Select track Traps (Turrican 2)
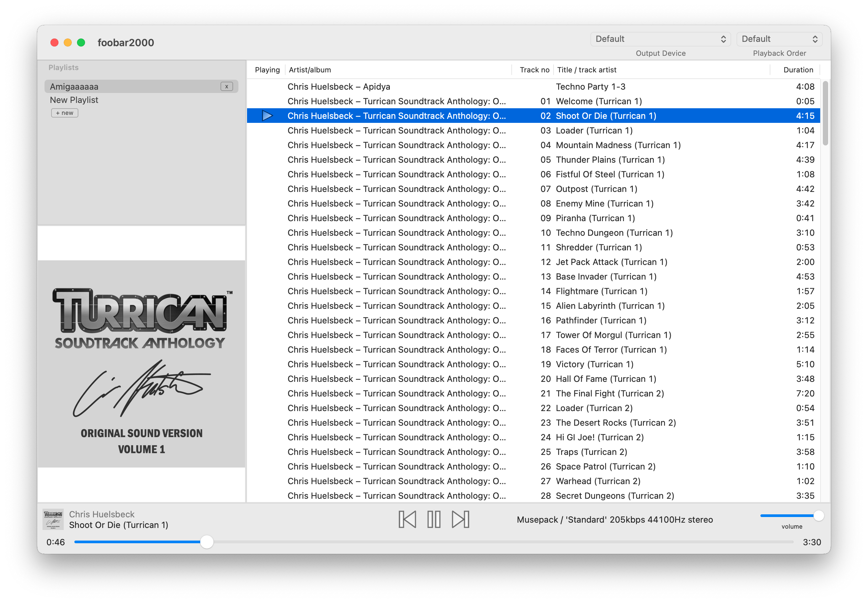 click(533, 452)
